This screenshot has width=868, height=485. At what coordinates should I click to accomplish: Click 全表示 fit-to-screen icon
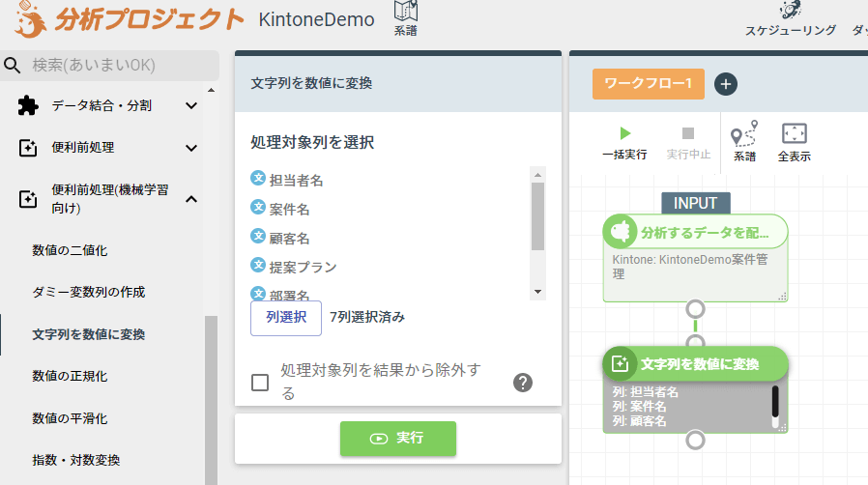click(x=794, y=134)
